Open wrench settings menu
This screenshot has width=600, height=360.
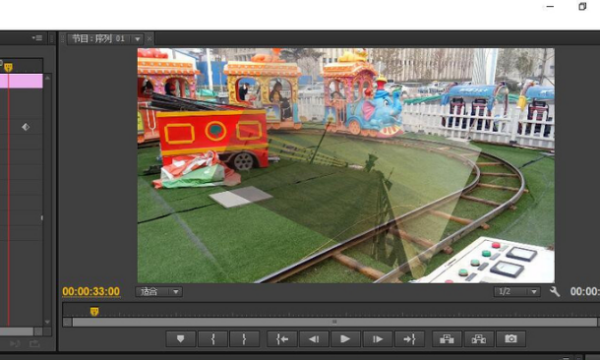coord(555,292)
